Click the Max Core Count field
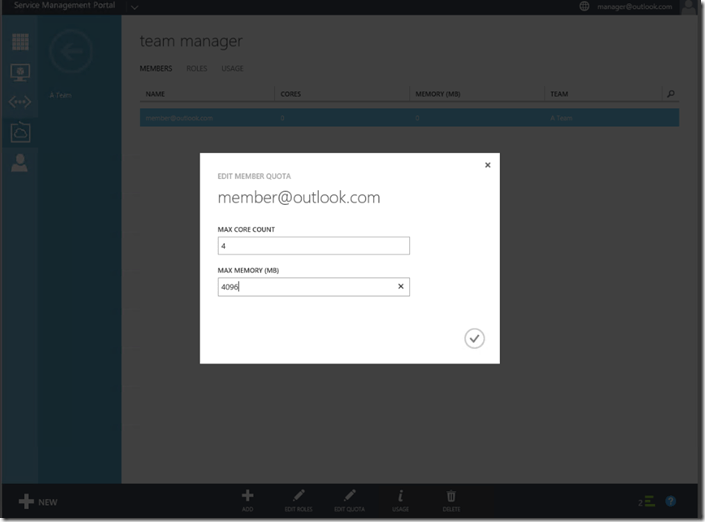 click(313, 246)
